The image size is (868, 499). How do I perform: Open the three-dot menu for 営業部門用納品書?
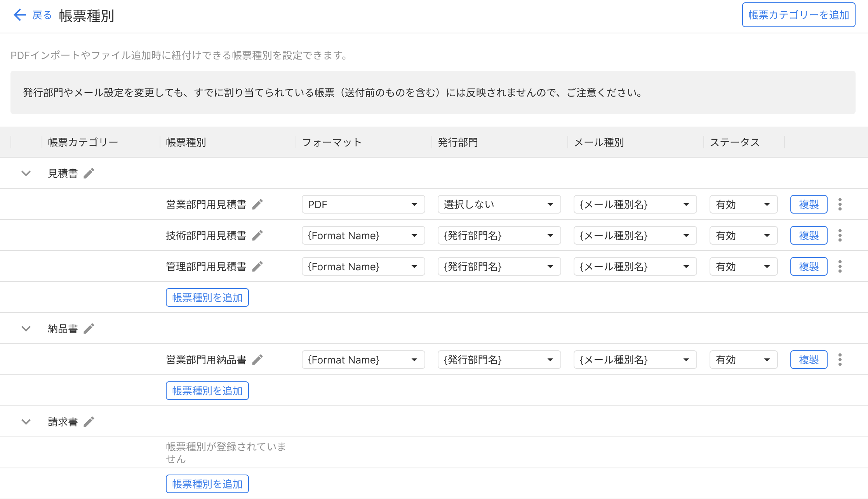click(840, 360)
